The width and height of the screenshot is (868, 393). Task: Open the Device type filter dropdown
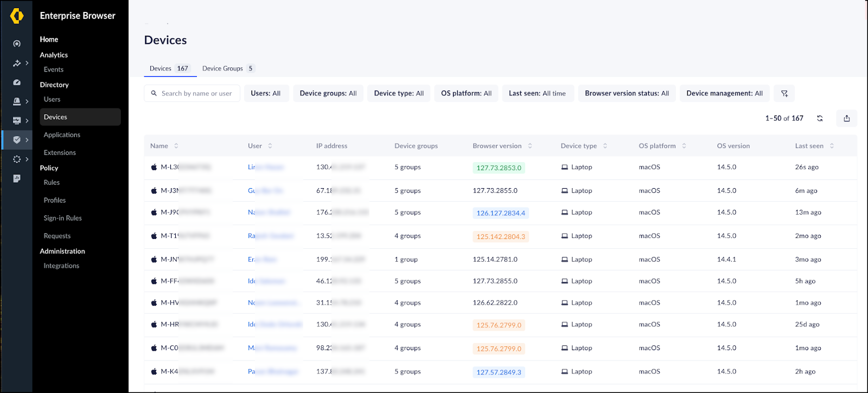coord(399,93)
